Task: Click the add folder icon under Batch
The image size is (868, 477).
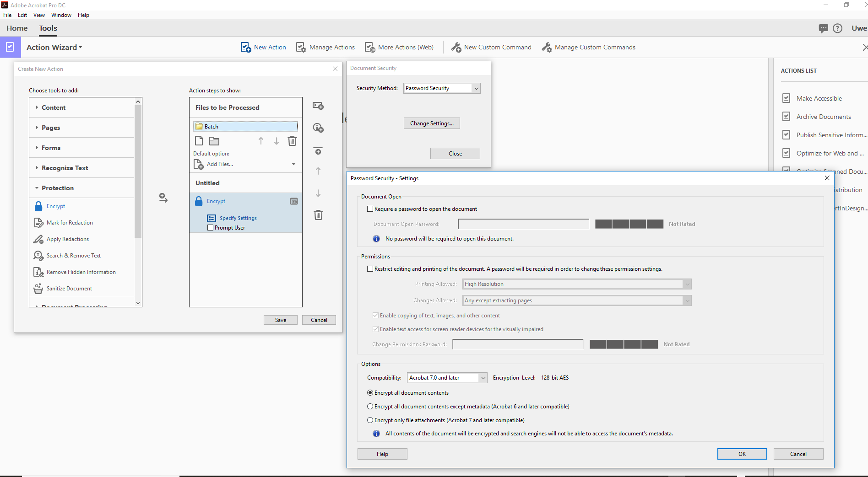Action: (x=214, y=141)
